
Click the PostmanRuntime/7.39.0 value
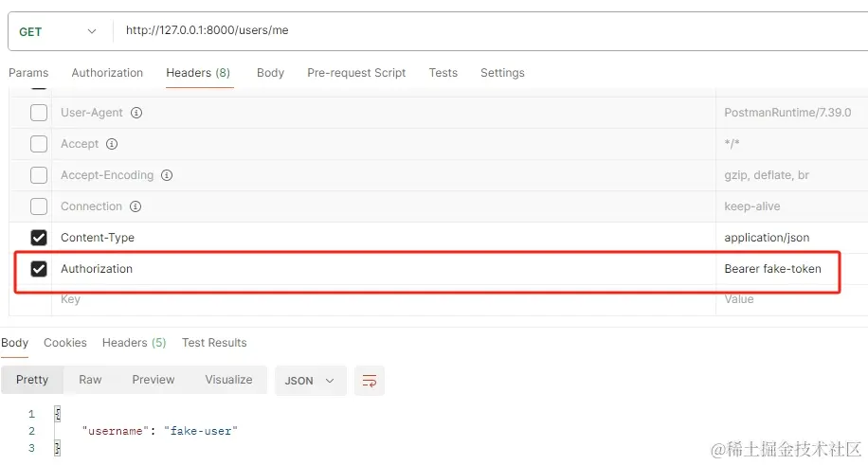[787, 113]
